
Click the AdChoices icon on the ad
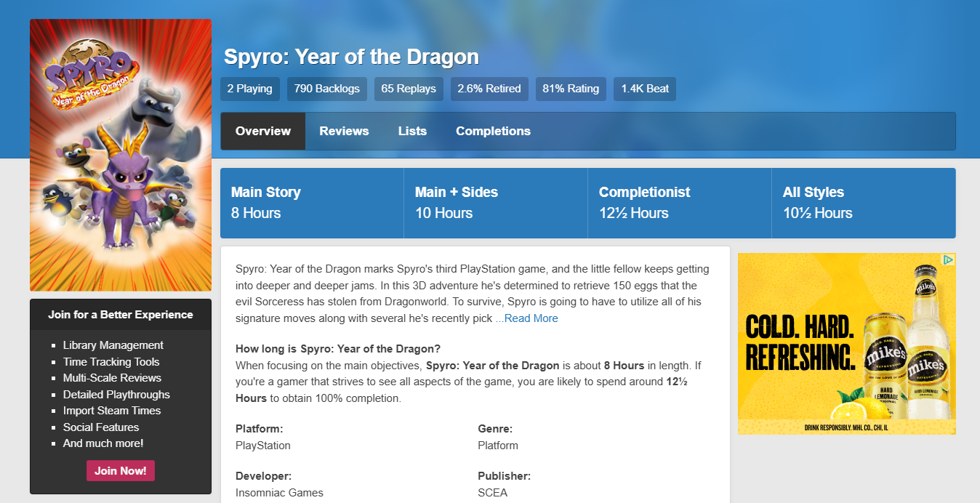(x=948, y=259)
